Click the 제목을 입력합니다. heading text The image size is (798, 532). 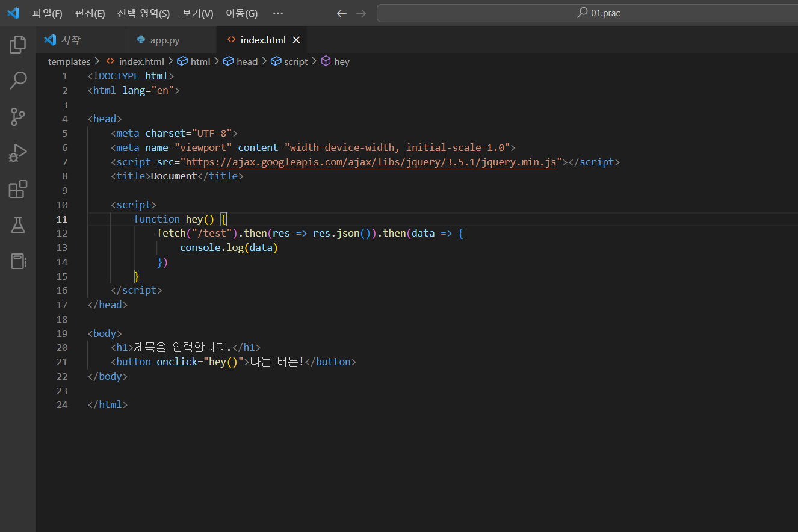(183, 347)
